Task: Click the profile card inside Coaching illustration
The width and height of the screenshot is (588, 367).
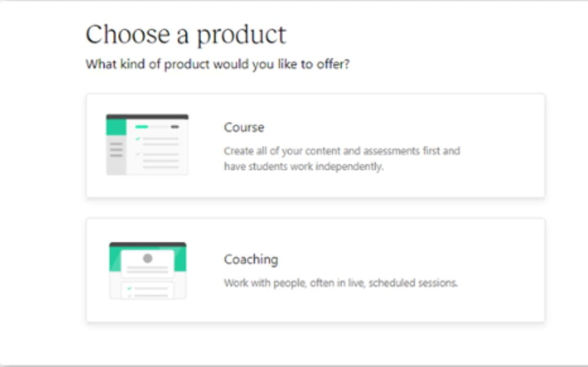Action: point(148,264)
